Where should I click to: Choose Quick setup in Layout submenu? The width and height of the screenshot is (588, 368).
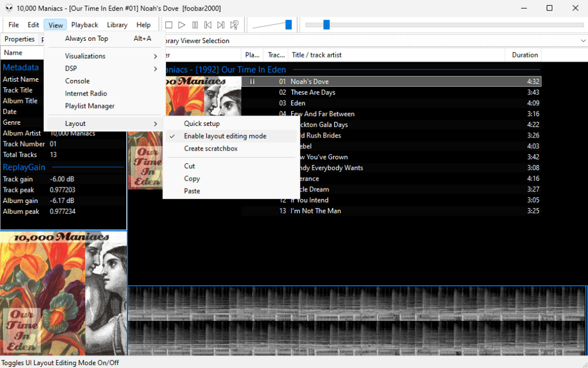click(202, 124)
